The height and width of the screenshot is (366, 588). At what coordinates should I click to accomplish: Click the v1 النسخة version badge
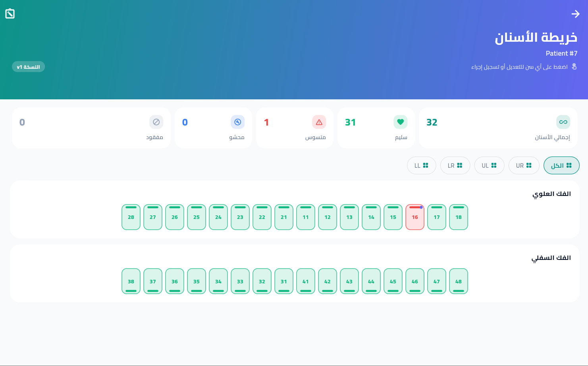click(28, 67)
